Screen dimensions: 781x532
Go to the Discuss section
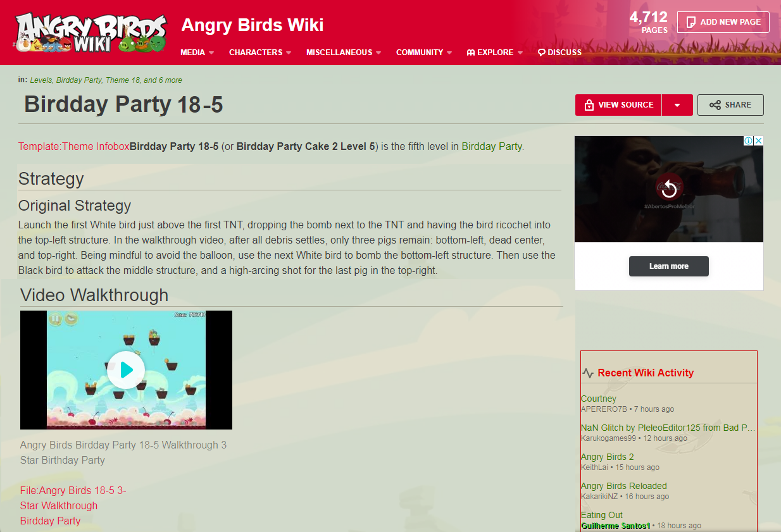point(559,53)
